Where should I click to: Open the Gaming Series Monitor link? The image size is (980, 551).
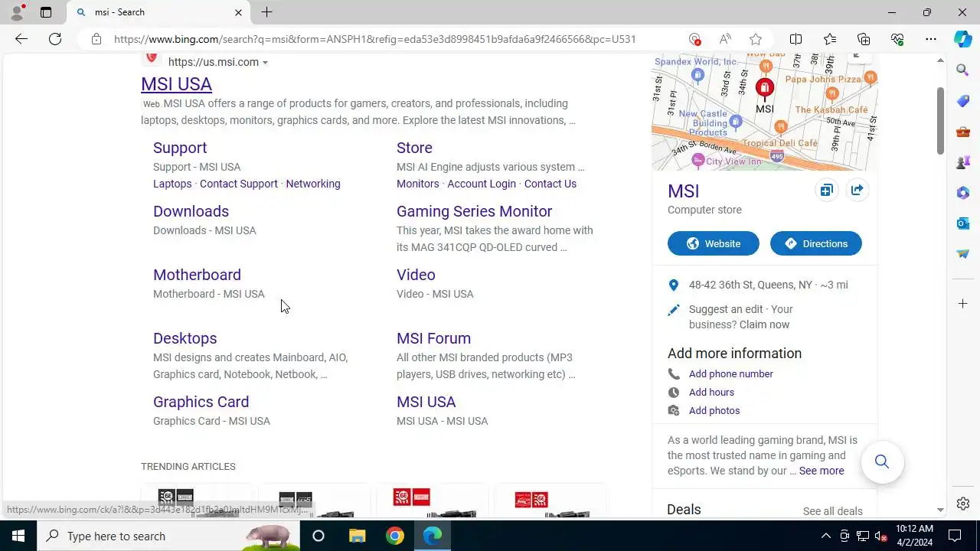click(474, 211)
